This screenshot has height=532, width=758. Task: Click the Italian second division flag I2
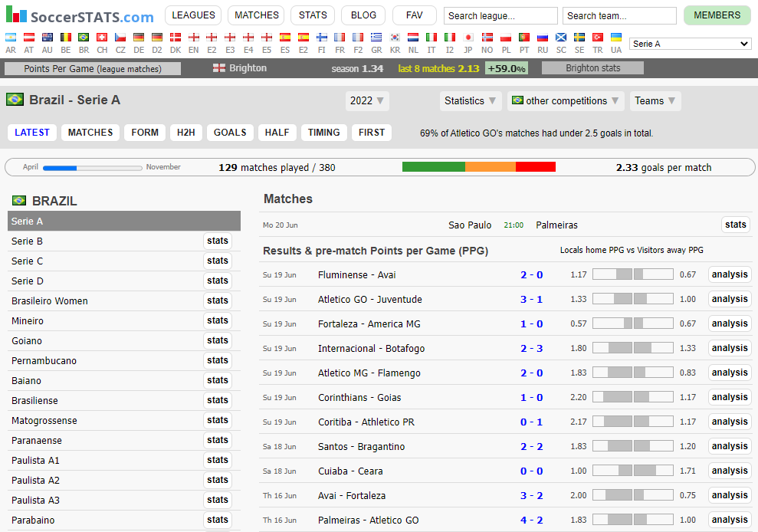[x=450, y=38]
